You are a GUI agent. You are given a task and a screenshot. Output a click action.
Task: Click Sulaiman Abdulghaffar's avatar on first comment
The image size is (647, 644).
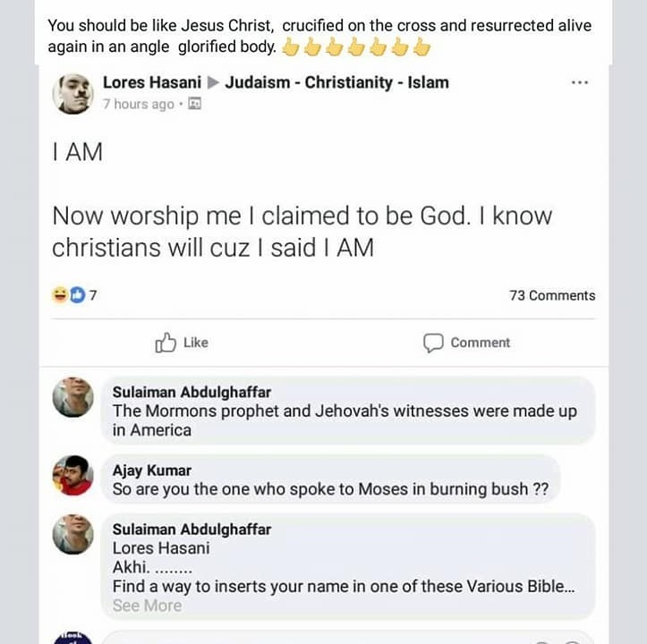coord(72,396)
